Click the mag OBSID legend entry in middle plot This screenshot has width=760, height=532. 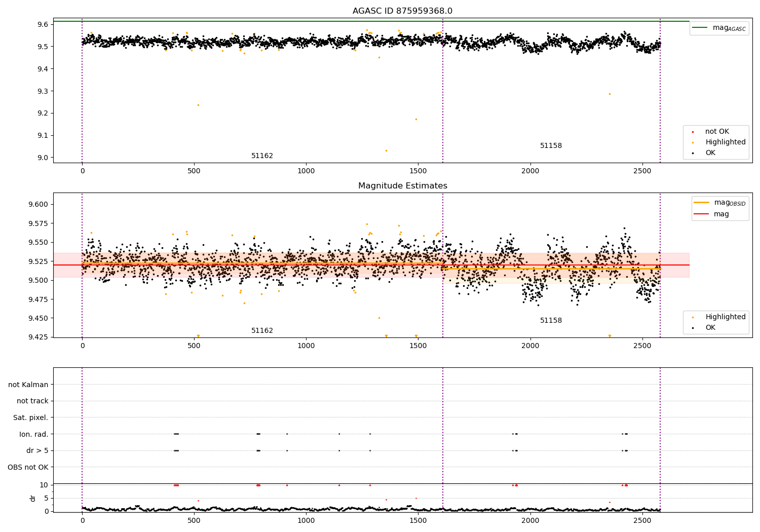[x=719, y=203]
